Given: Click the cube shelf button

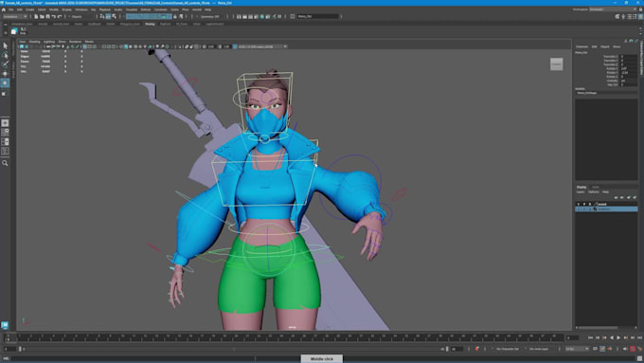Looking at the screenshot, I should (x=14, y=31).
